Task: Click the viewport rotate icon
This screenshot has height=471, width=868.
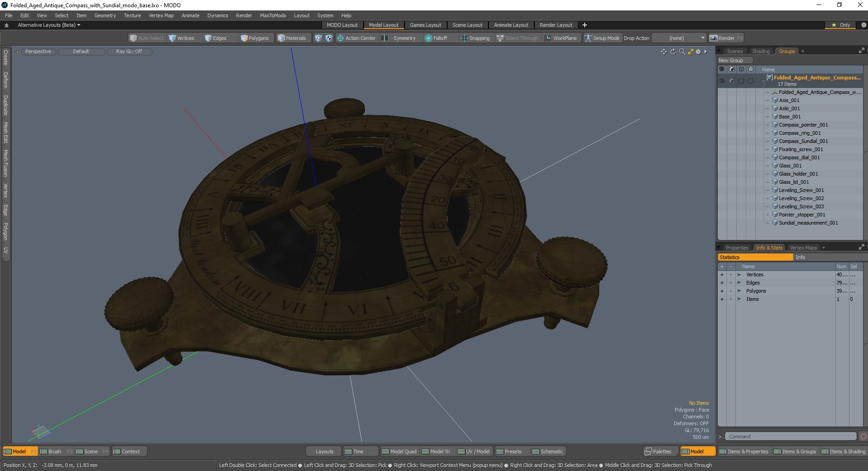Action: coord(673,52)
